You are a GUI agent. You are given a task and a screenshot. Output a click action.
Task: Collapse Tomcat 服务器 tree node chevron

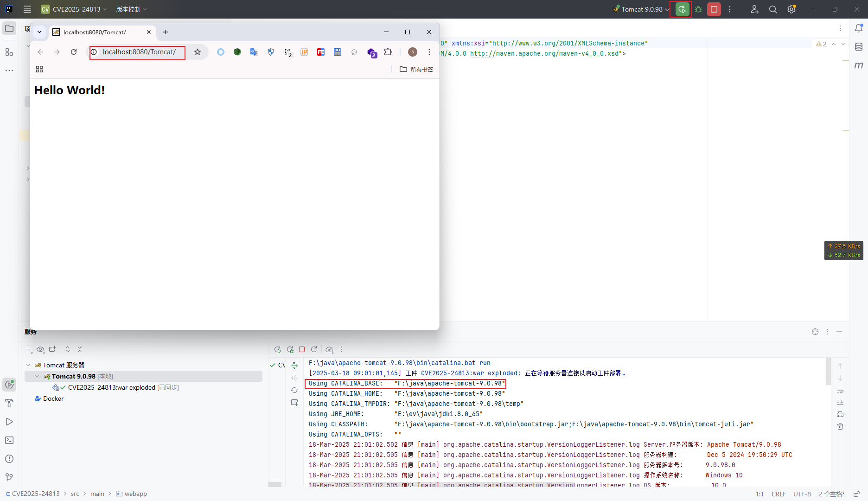pos(28,365)
